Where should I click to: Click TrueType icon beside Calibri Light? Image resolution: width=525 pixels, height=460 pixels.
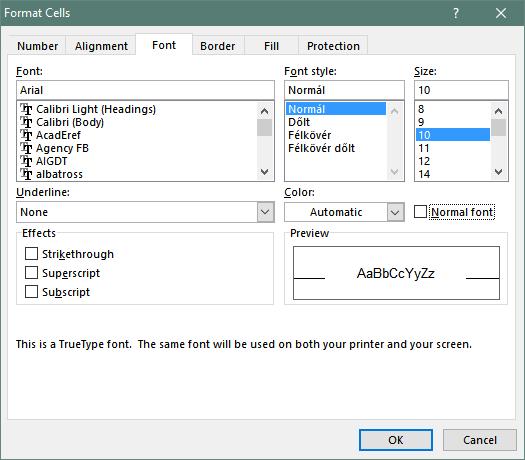[x=26, y=109]
